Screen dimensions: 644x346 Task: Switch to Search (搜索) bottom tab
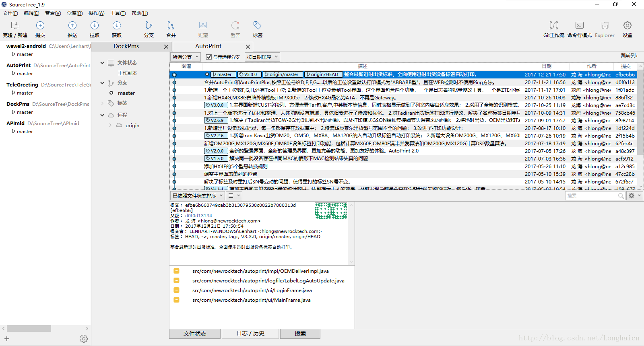tap(300, 334)
